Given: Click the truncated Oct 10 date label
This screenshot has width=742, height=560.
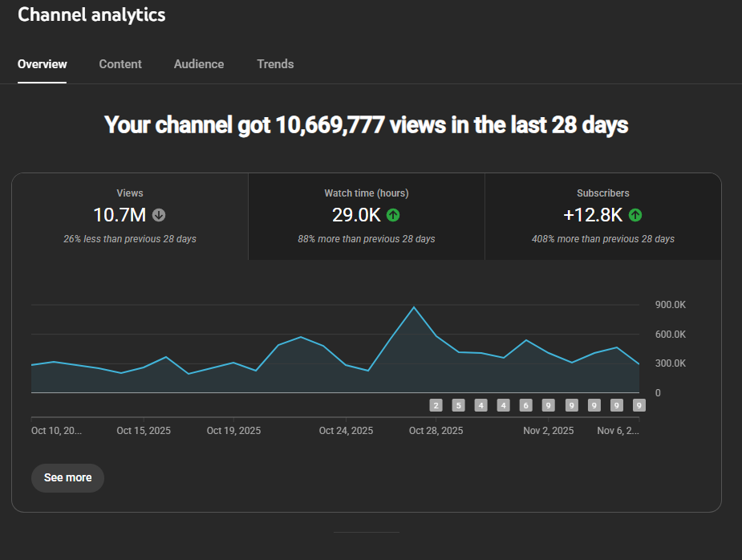Looking at the screenshot, I should pos(56,431).
